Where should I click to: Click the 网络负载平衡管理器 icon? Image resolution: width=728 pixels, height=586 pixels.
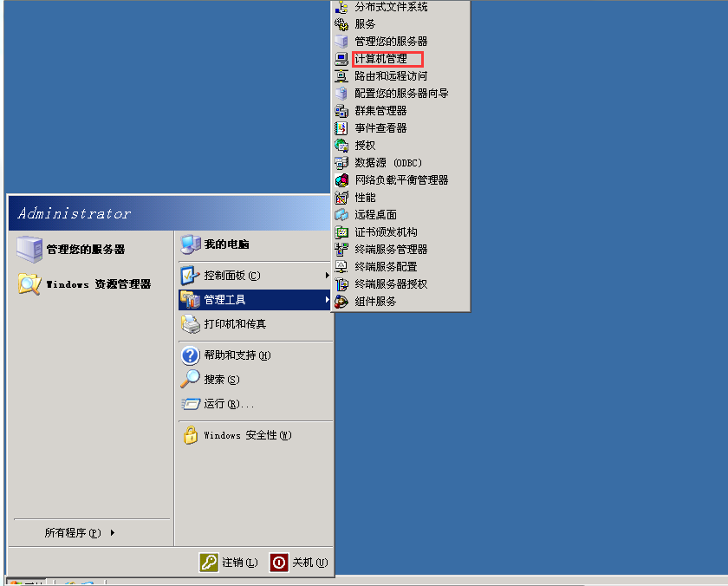click(341, 180)
